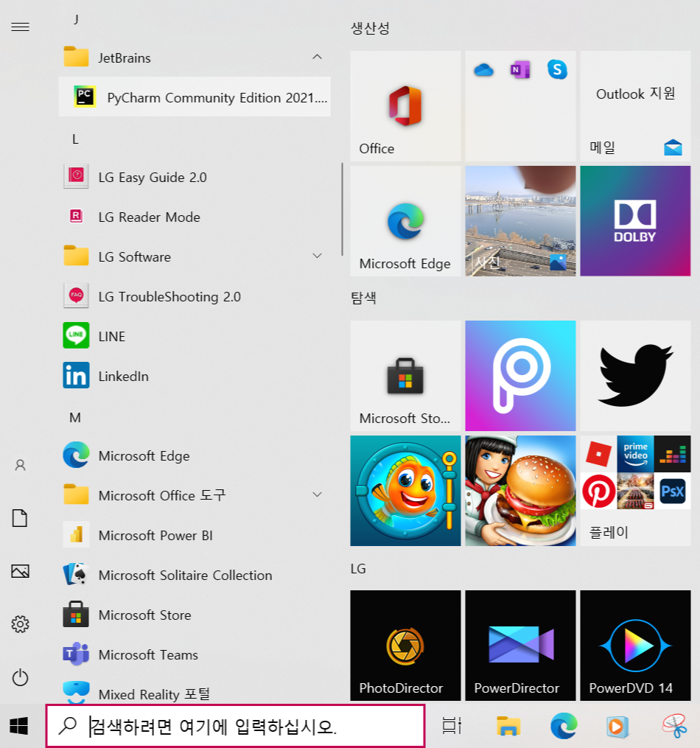Open OneDrive in the tile folder
The height and width of the screenshot is (748, 700).
coord(483,70)
